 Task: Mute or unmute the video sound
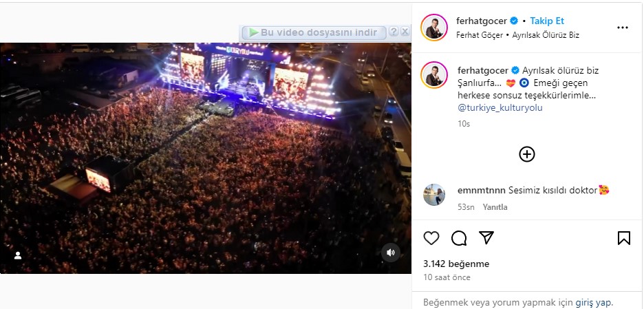391,253
